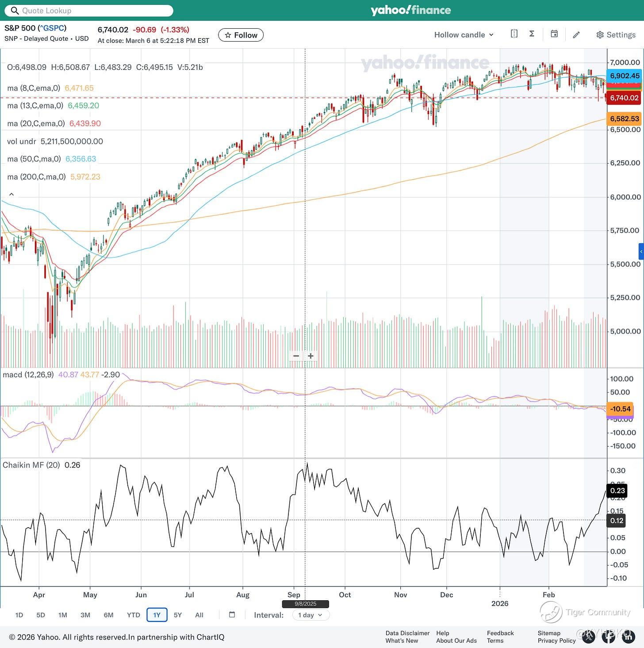Open the indicators sigma icon
Screen dimensions: 644x648
[532, 34]
